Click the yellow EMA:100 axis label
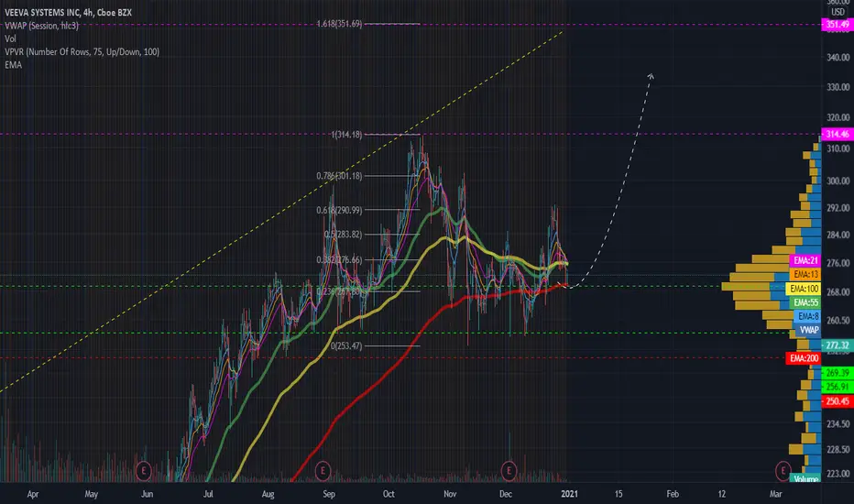This screenshot has width=854, height=504. click(804, 289)
